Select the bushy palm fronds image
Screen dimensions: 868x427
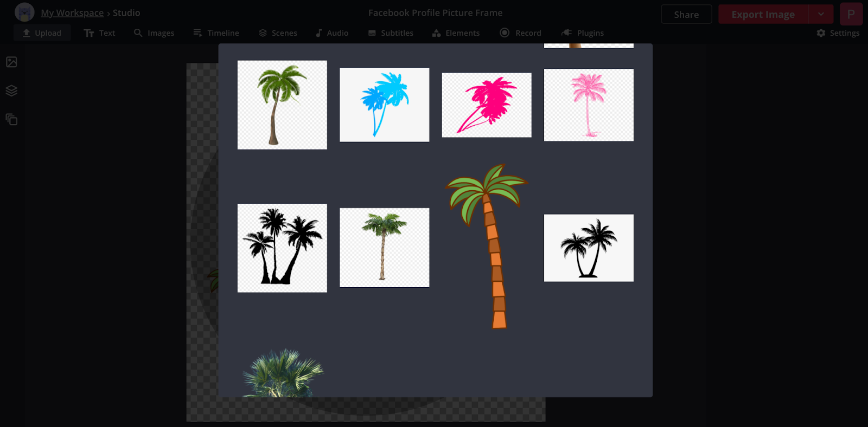tap(282, 373)
